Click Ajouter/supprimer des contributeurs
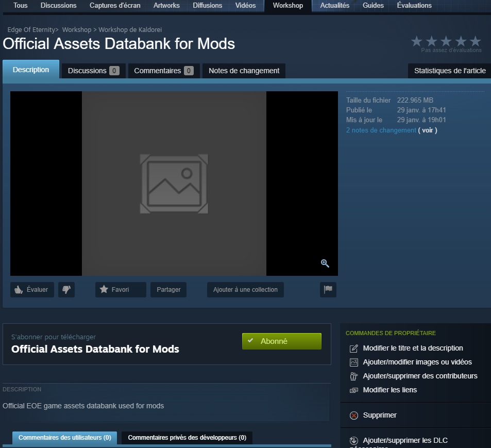The width and height of the screenshot is (491, 448). point(420,376)
